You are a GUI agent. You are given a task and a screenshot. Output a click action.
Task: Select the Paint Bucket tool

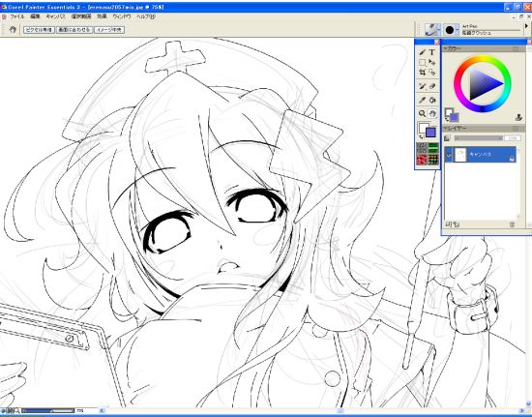pyautogui.click(x=432, y=100)
